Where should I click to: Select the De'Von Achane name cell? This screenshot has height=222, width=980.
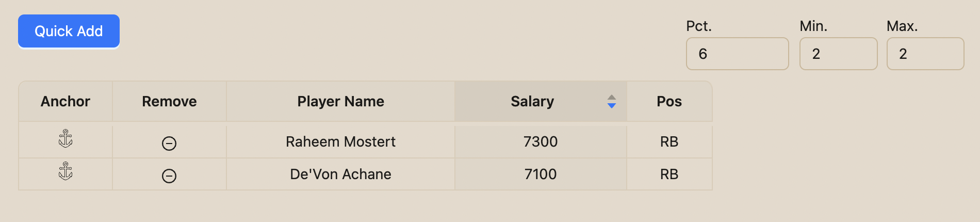click(340, 174)
